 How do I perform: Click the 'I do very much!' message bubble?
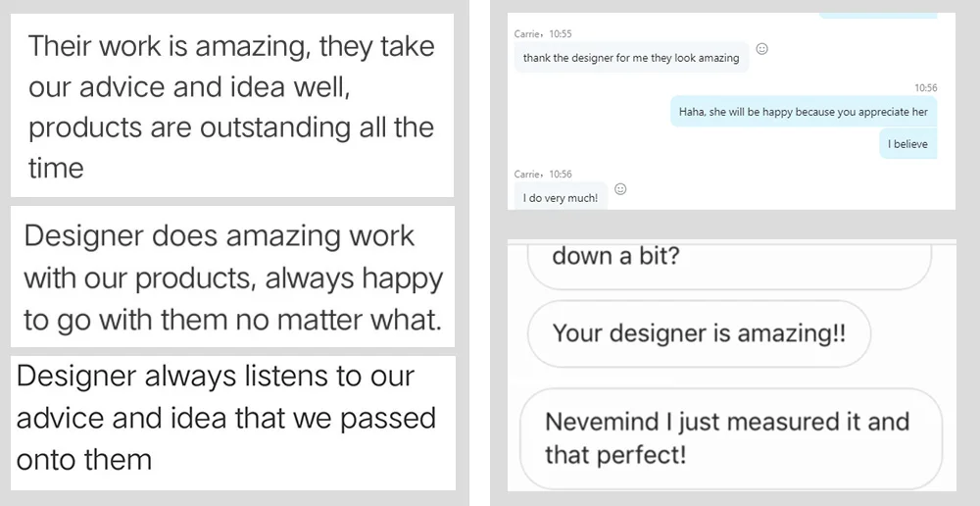pos(560,198)
